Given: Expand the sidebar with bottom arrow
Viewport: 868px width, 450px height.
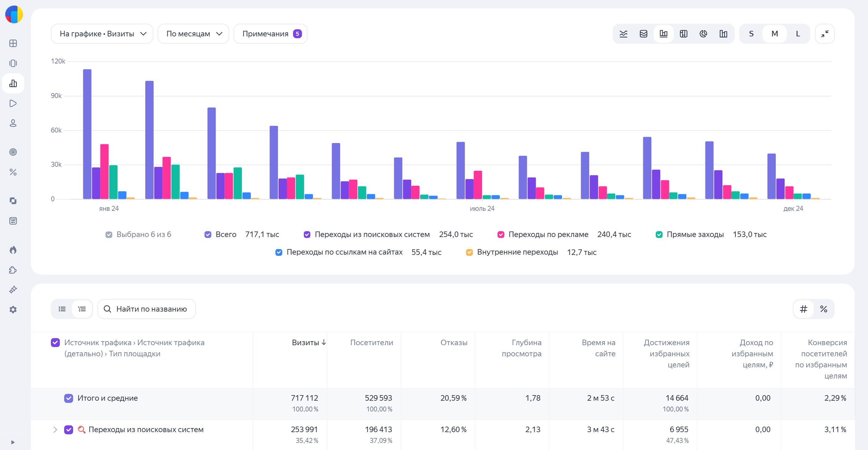Looking at the screenshot, I should click(13, 442).
